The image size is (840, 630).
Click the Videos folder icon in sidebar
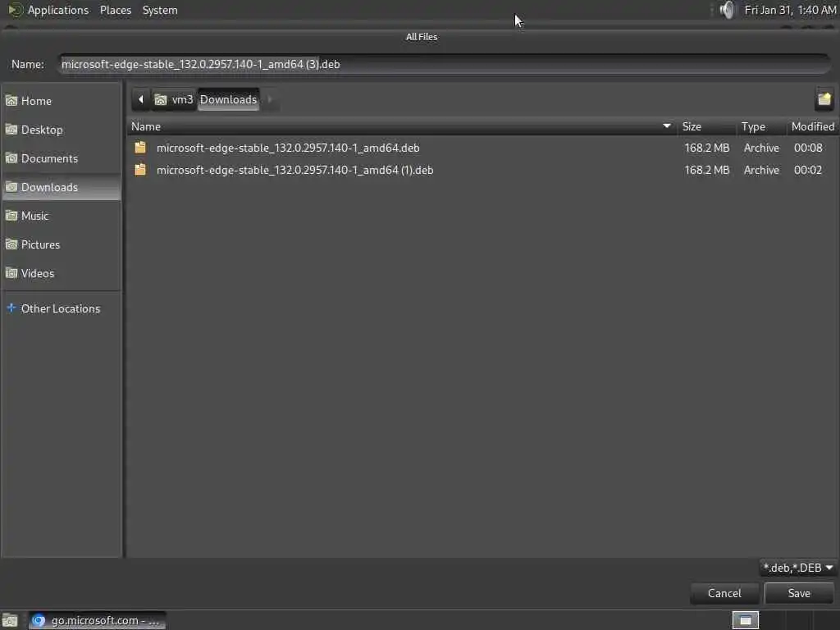coord(11,272)
